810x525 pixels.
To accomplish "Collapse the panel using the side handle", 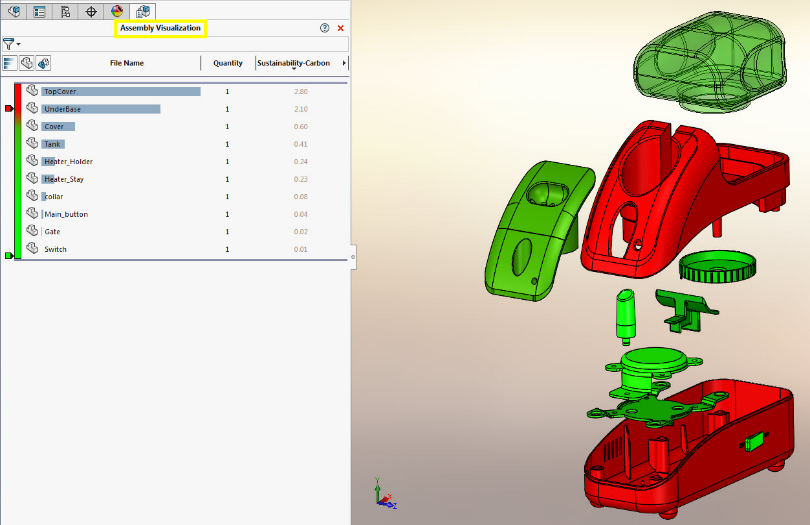I will pos(353,257).
